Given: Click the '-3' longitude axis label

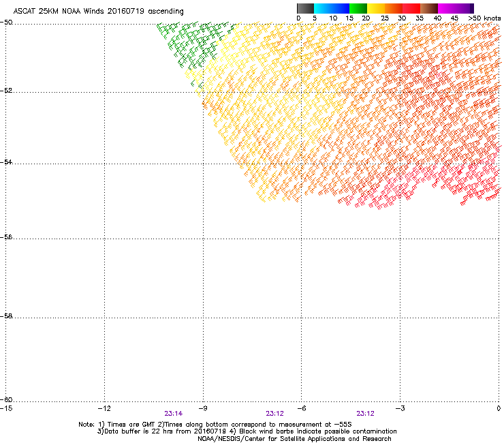Looking at the screenshot, I should 400,408.
